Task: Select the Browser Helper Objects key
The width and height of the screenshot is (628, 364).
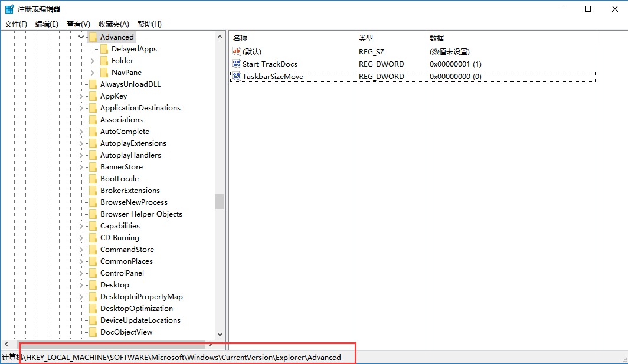Action: (141, 214)
